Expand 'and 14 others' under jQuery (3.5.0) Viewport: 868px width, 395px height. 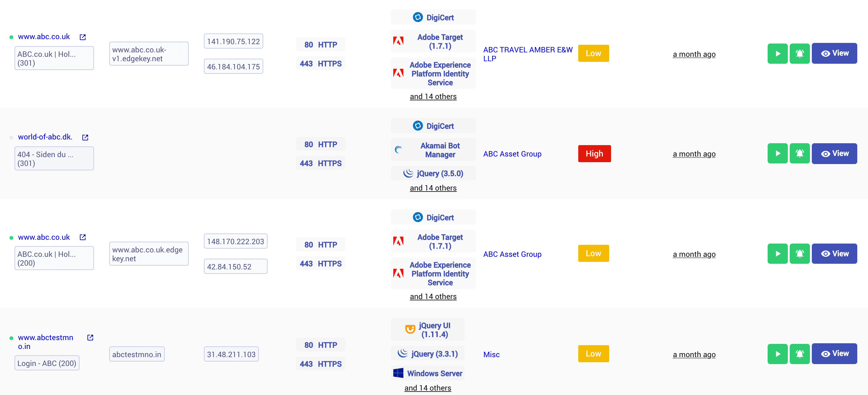click(x=433, y=188)
